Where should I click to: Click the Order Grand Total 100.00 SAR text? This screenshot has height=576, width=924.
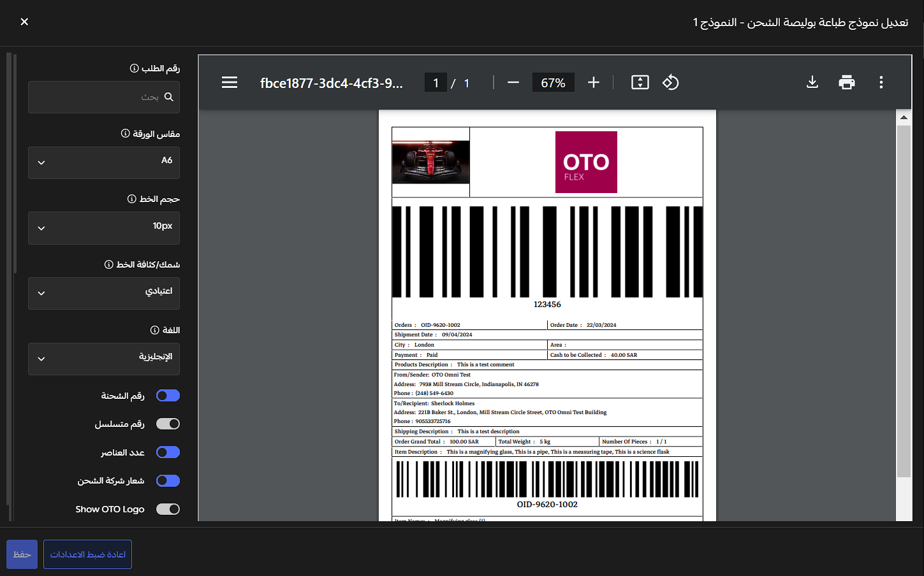[436, 442]
